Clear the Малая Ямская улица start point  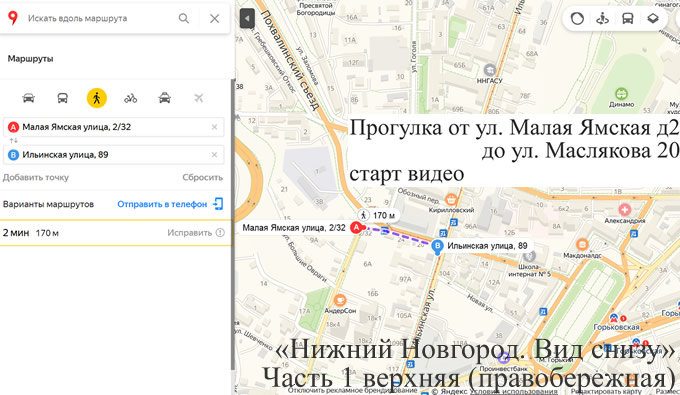click(214, 127)
